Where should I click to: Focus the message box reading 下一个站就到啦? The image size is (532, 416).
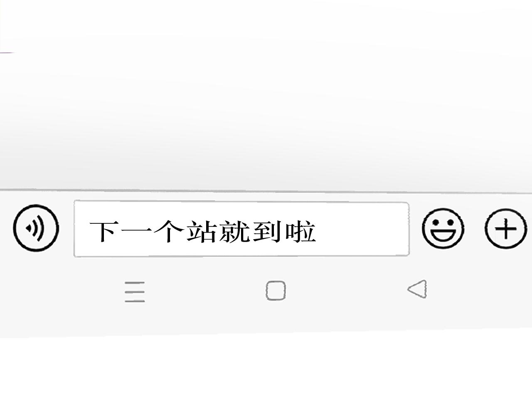click(x=241, y=229)
